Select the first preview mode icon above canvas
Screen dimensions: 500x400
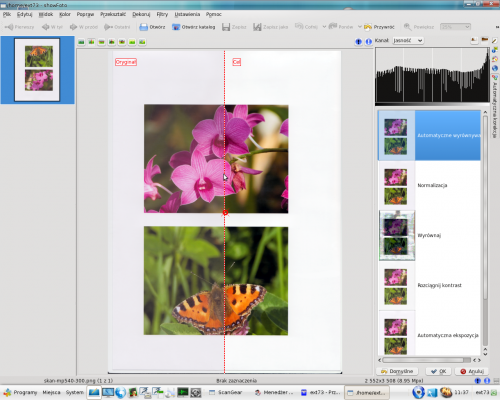coord(81,42)
